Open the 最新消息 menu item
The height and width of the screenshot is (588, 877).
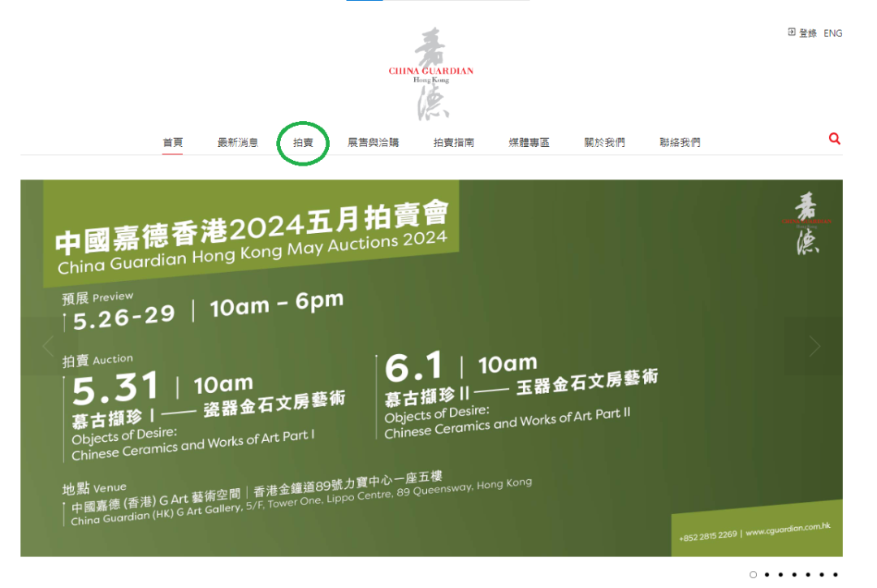[x=238, y=143]
